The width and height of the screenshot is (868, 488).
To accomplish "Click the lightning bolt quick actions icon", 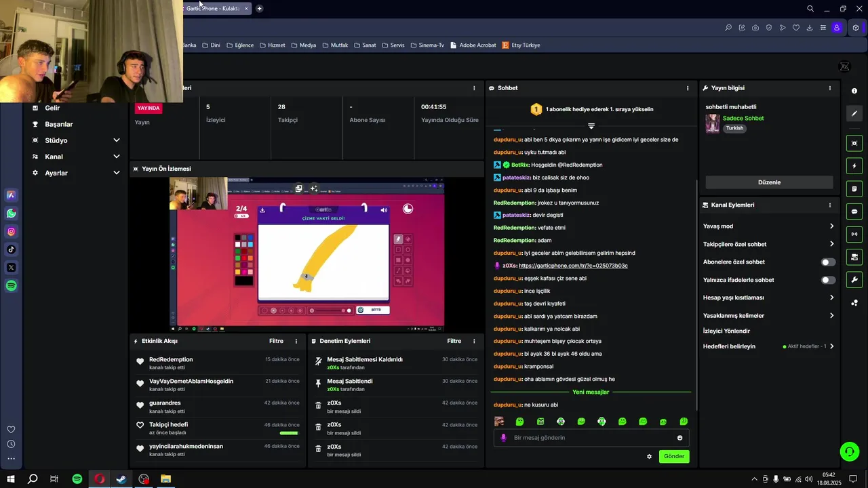I will point(854,166).
